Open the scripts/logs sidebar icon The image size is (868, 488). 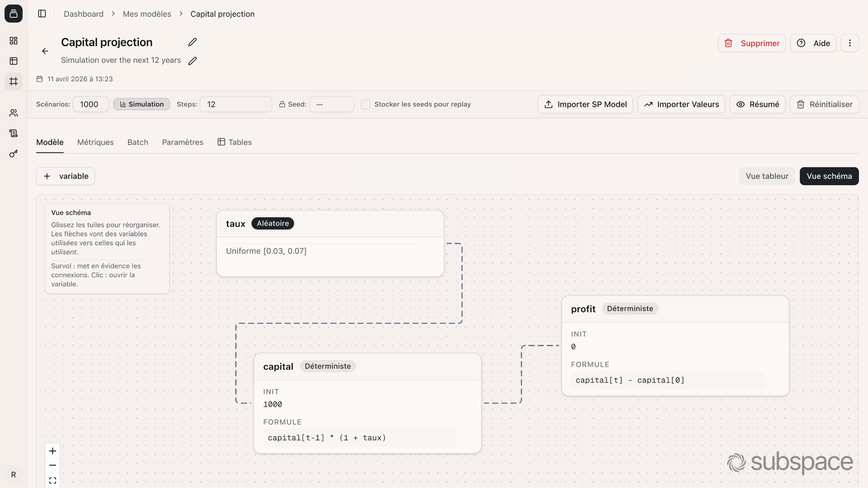(14, 133)
